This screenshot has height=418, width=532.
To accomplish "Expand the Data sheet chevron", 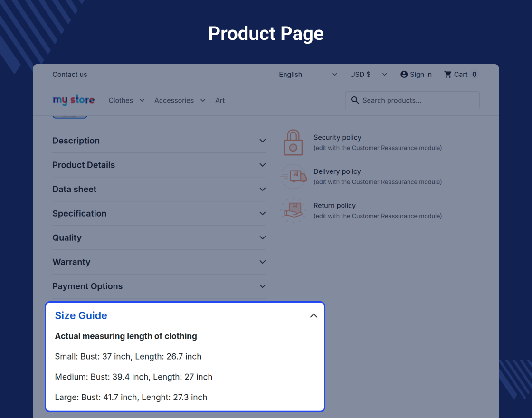I will (262, 190).
